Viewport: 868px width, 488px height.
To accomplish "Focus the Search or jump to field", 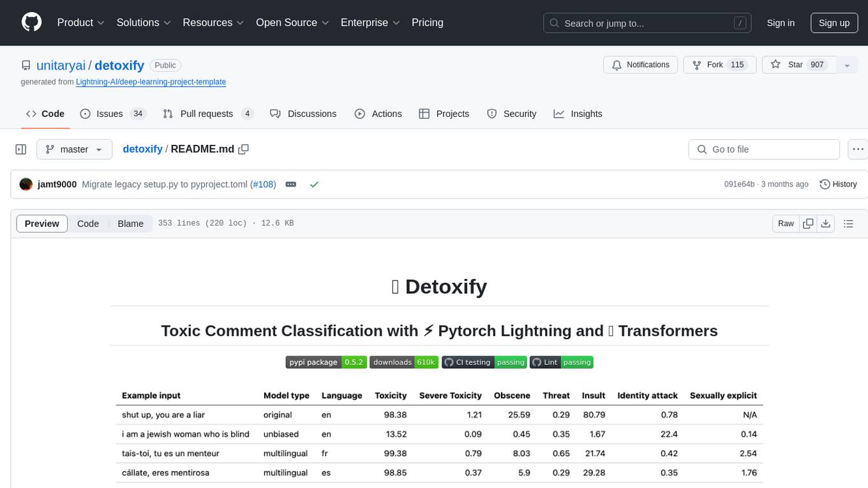I will 648,23.
